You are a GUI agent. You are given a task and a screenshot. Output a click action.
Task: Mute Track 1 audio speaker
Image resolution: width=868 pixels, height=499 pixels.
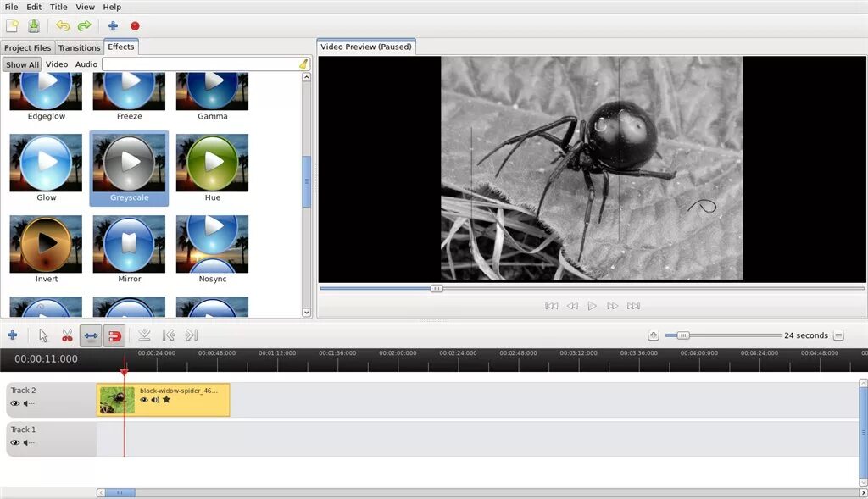point(29,442)
